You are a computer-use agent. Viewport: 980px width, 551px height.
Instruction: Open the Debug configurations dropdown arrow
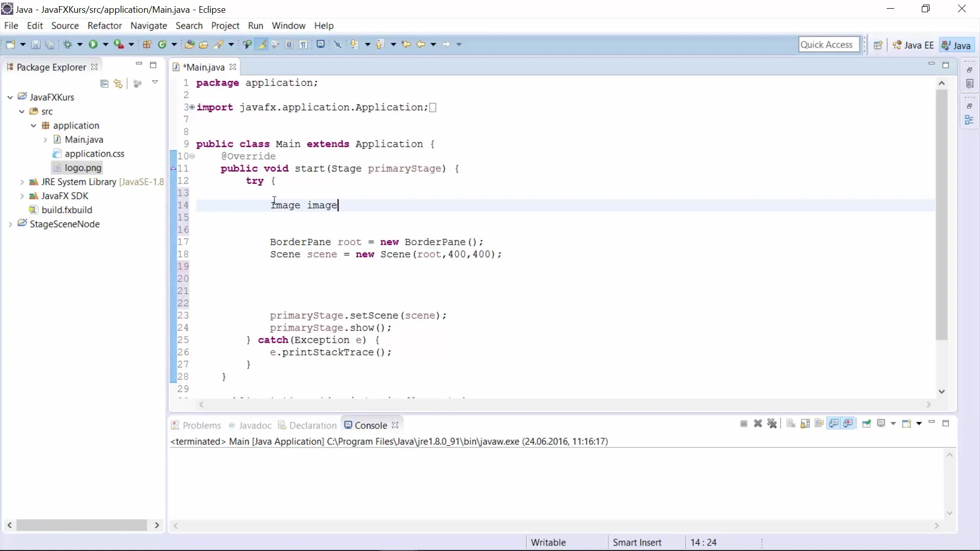point(80,45)
